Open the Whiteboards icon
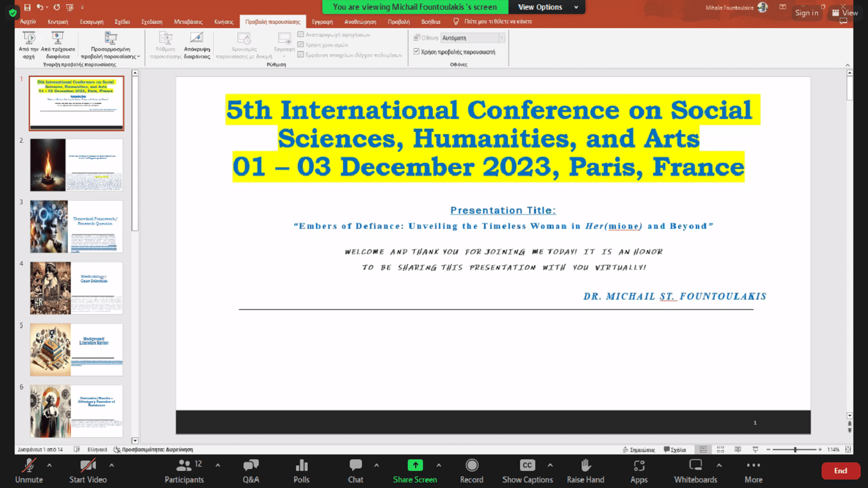The height and width of the screenshot is (488, 868). point(695,466)
